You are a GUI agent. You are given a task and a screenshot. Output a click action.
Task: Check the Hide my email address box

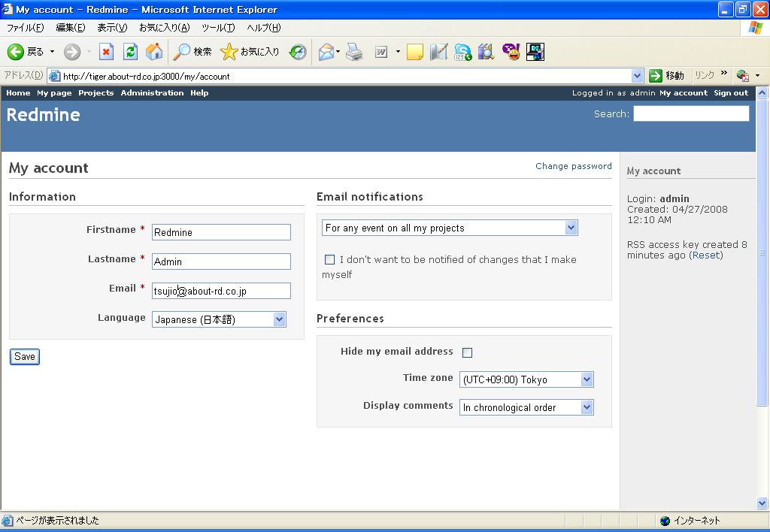coord(467,352)
